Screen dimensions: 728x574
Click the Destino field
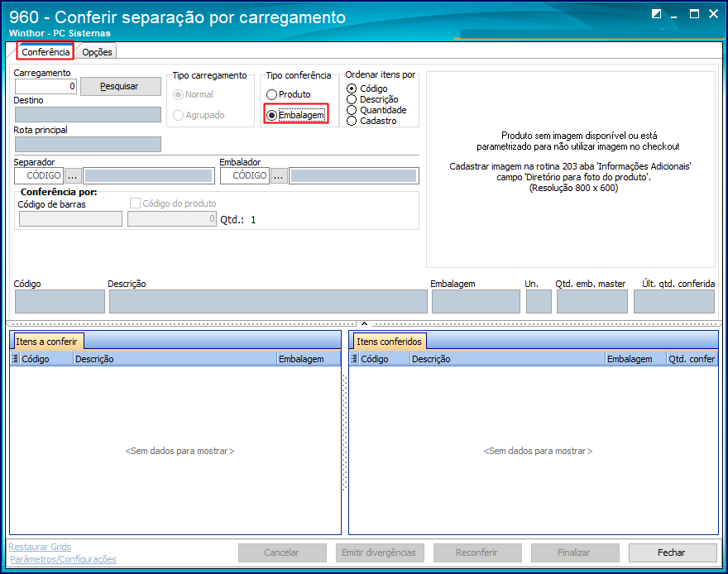point(89,115)
